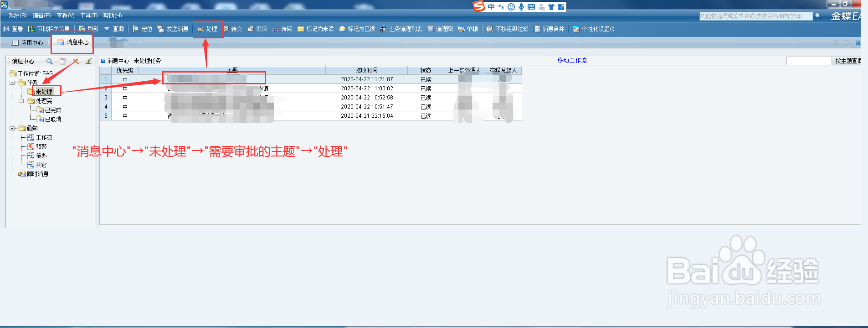Screen dimensions: 868x328
Task: Click the 优先级 column header
Action: pos(125,70)
